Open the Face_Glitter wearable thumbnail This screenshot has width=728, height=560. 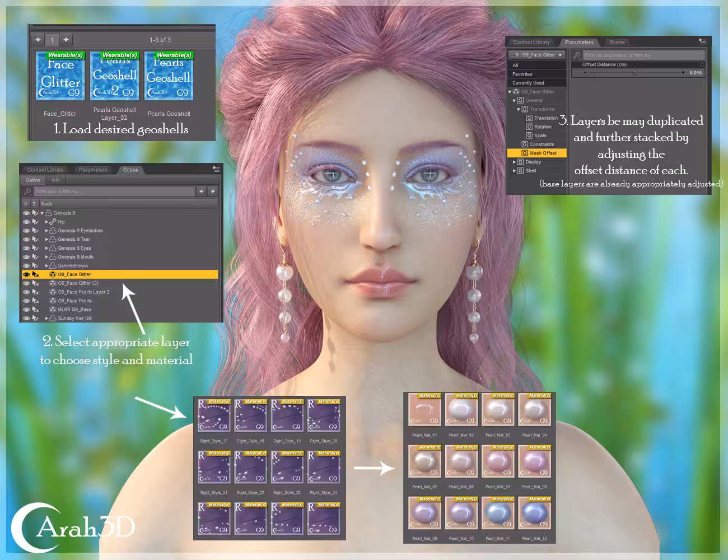pyautogui.click(x=60, y=76)
